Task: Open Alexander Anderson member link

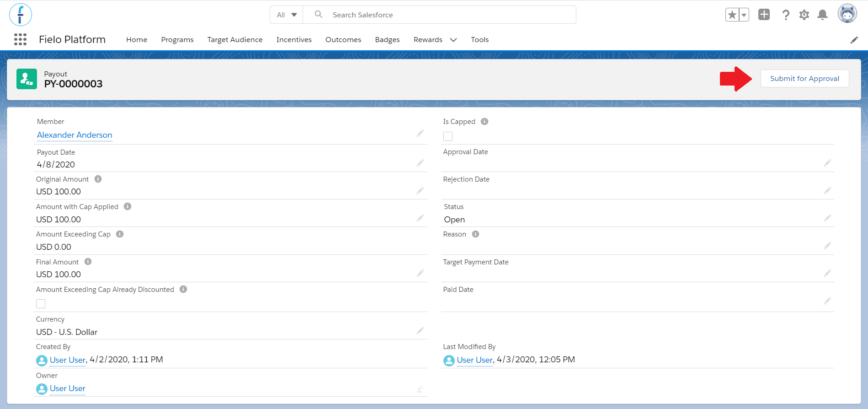Action: click(x=75, y=135)
